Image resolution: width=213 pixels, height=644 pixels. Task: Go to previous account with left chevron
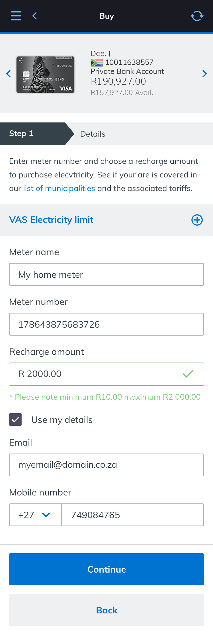[x=9, y=74]
